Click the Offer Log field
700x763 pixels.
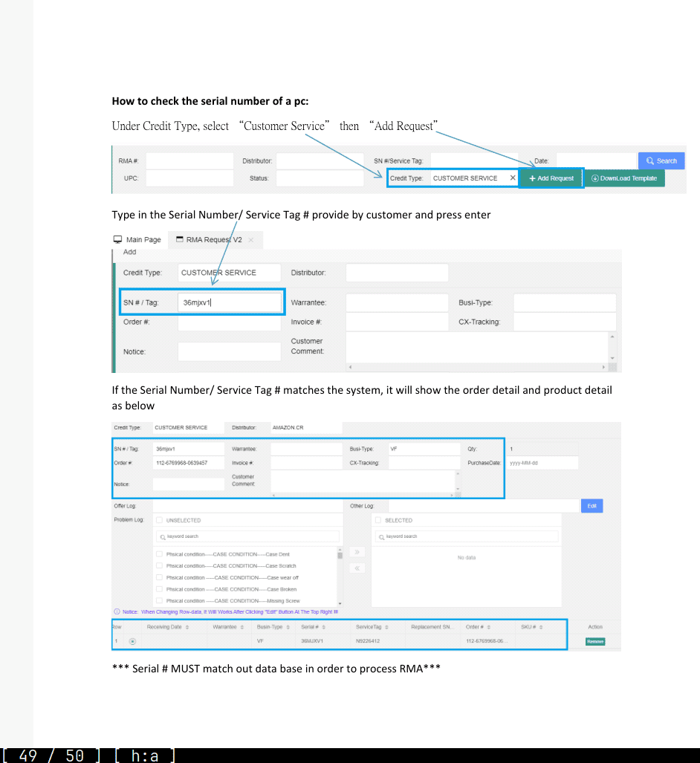[x=247, y=506]
